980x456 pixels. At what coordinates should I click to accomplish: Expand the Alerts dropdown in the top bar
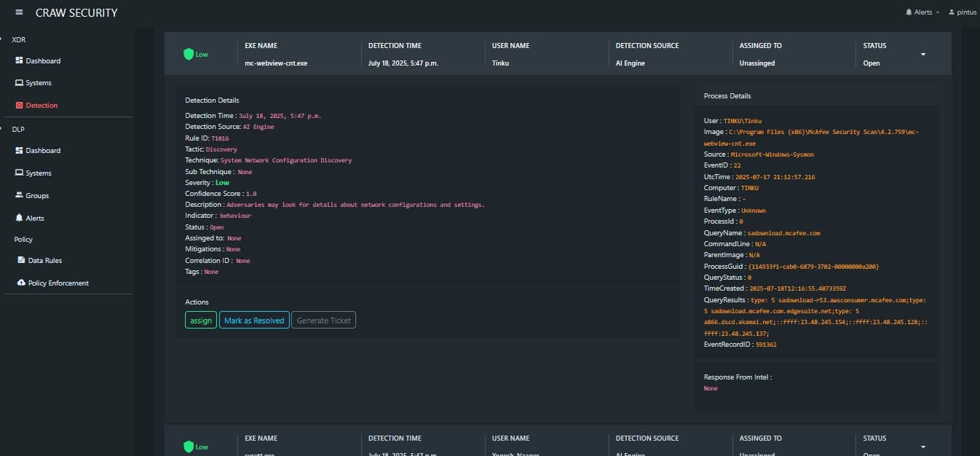click(x=921, y=12)
